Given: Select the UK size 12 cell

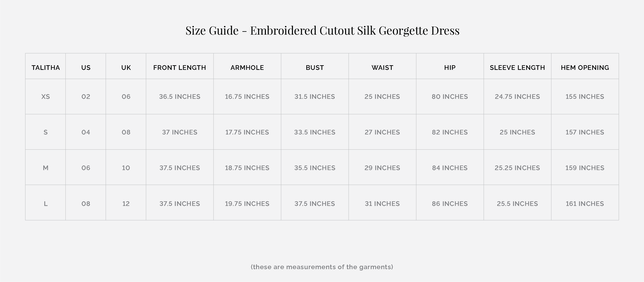Looking at the screenshot, I should 126,204.
